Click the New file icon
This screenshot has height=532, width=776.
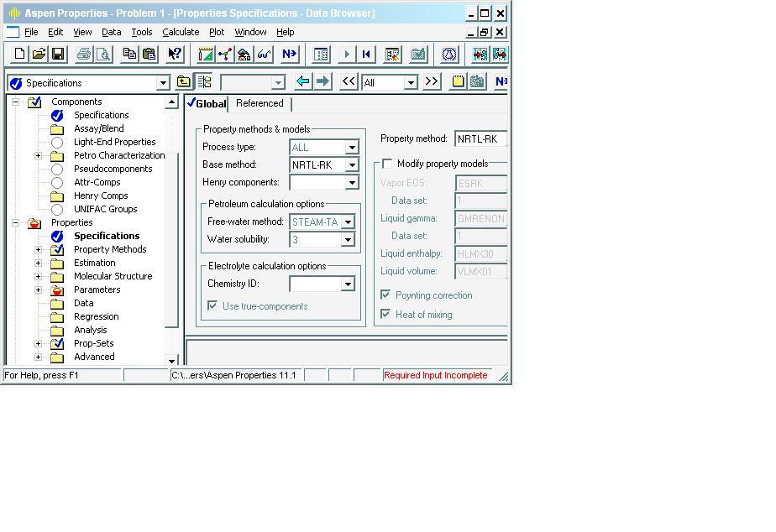pos(19,54)
